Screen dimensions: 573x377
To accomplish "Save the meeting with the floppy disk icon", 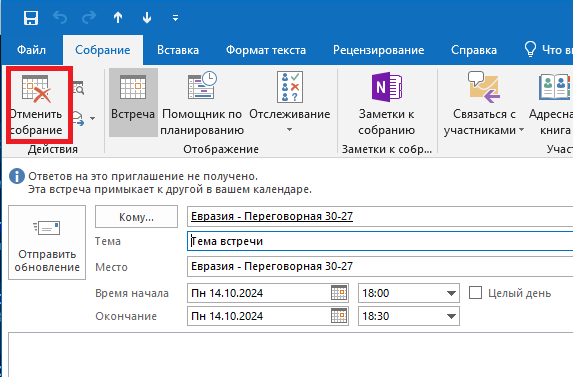I will [31, 18].
